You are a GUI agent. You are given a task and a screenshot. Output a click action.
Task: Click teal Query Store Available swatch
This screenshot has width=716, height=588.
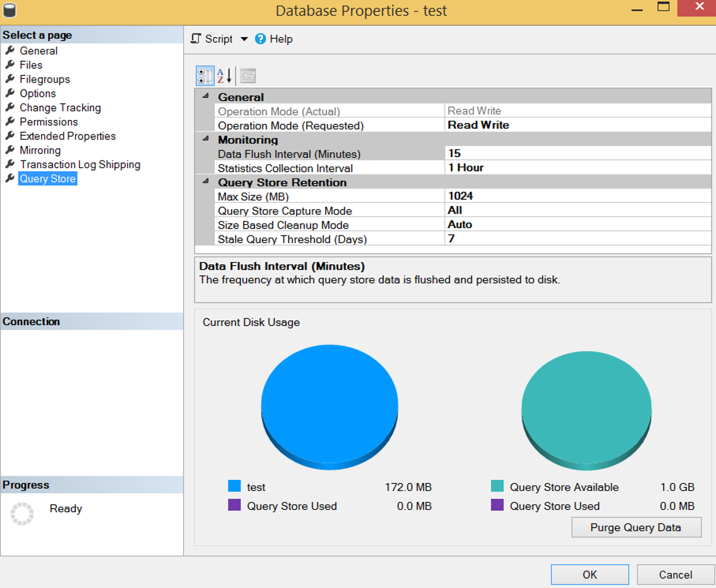[497, 486]
